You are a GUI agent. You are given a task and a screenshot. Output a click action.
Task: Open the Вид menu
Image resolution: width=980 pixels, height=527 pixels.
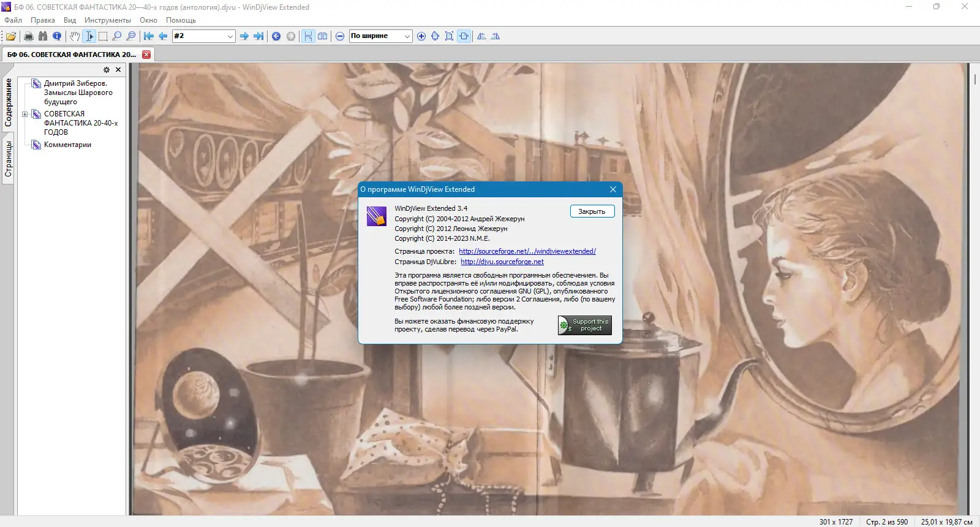(70, 20)
